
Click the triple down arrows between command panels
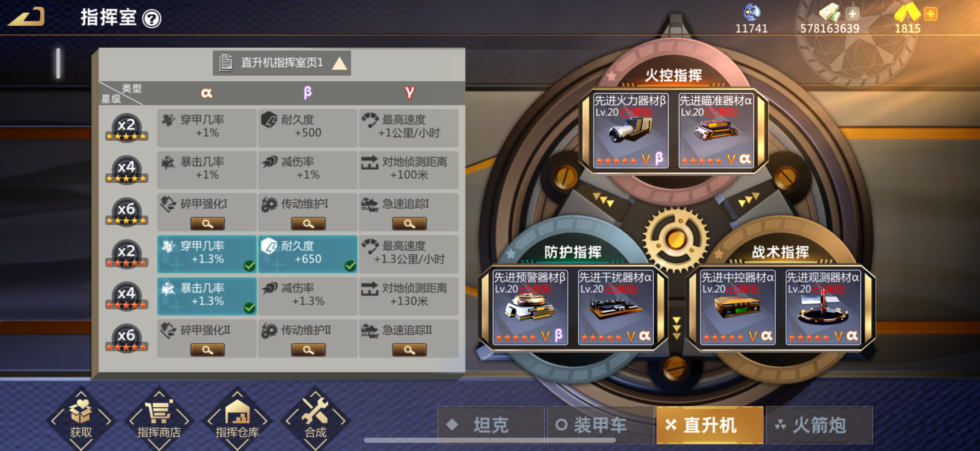pyautogui.click(x=677, y=328)
